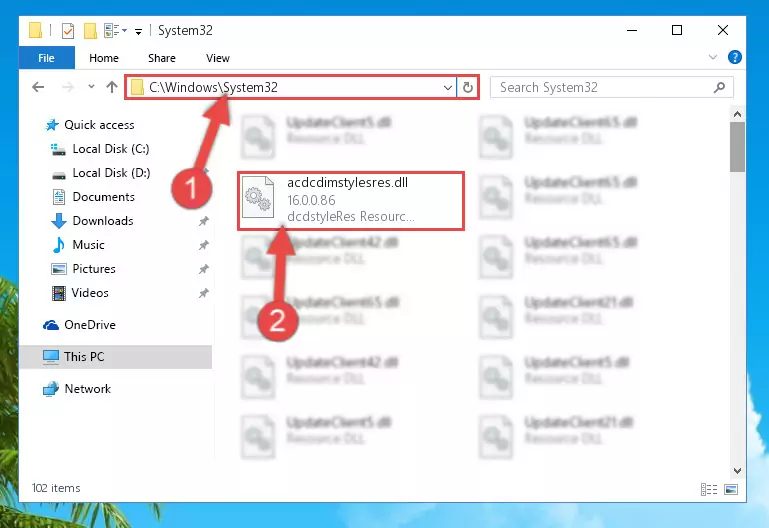
Task: Open the Explorer help icon
Action: point(734,57)
